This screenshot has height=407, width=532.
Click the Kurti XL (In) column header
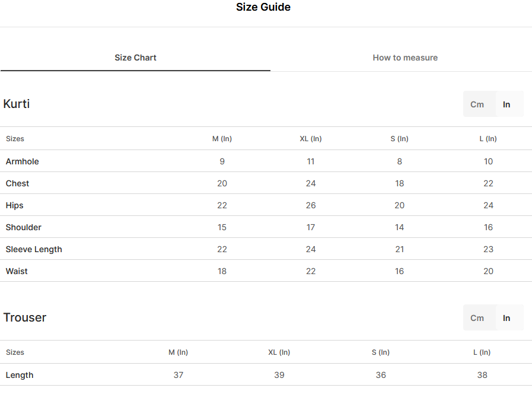[x=311, y=139]
